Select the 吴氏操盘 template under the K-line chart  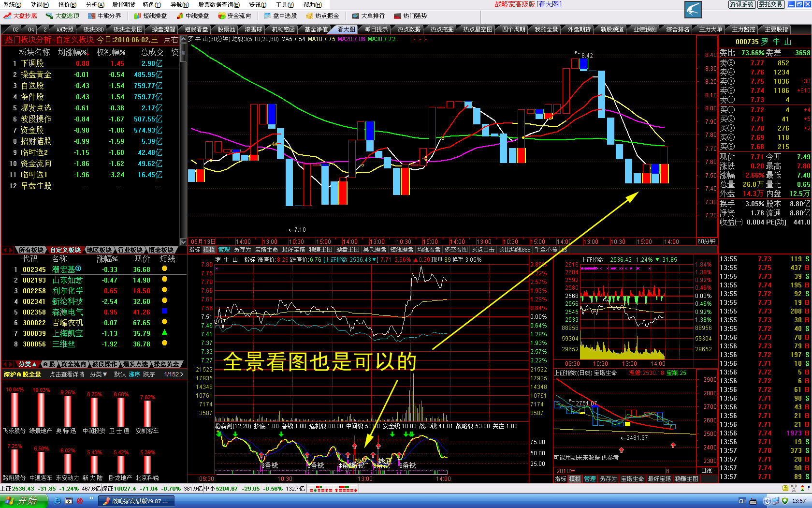point(375,250)
